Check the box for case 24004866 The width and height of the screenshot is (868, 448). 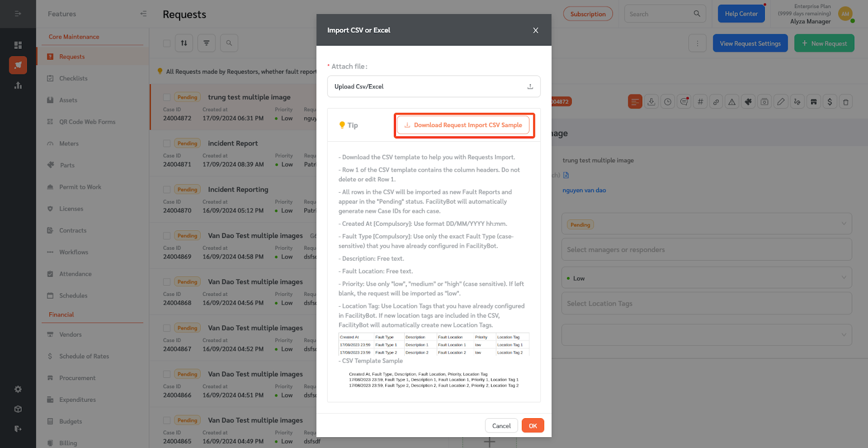167,374
